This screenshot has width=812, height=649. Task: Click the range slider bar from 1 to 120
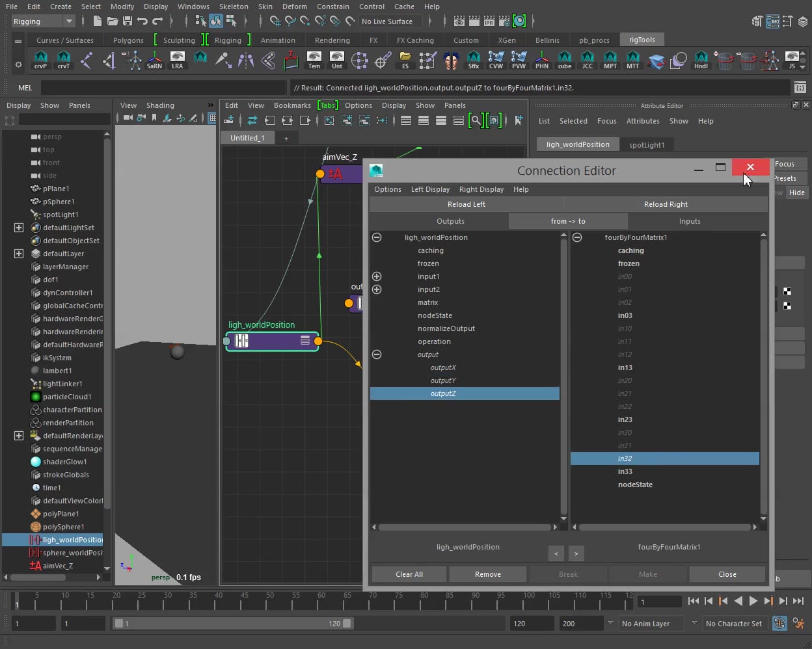click(231, 623)
